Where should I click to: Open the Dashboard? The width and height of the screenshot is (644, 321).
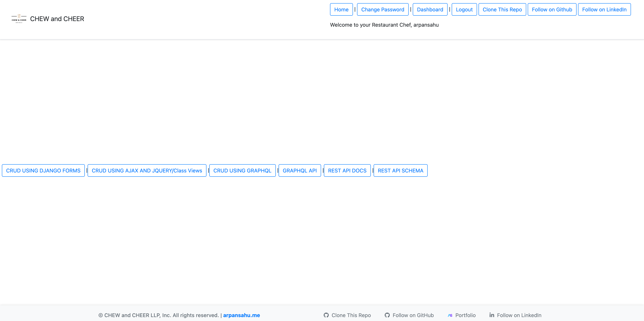430,10
